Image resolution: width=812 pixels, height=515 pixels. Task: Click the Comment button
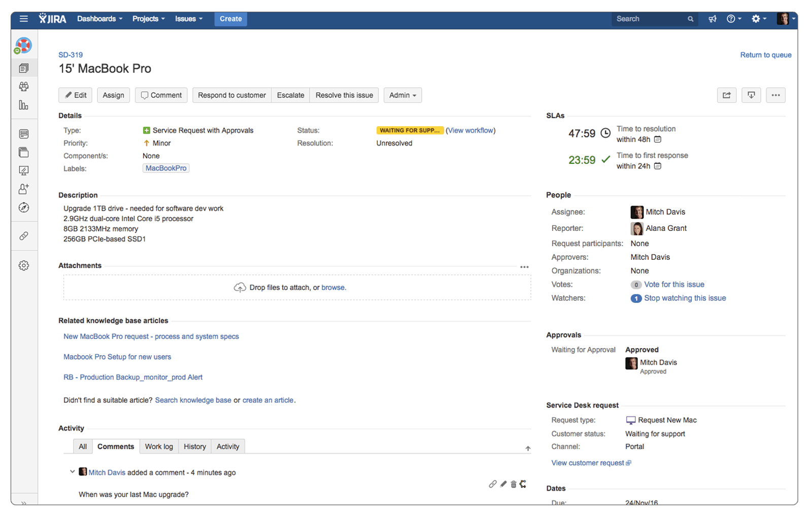tap(161, 95)
